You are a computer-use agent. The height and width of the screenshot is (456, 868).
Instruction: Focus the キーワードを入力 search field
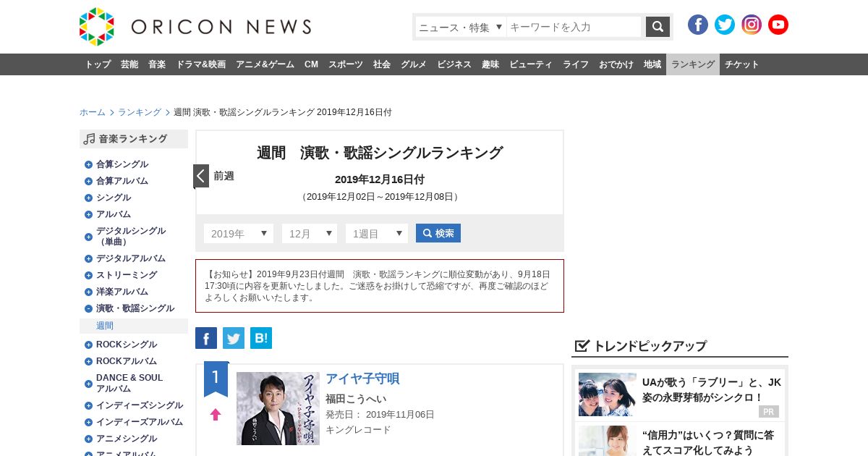click(x=574, y=27)
